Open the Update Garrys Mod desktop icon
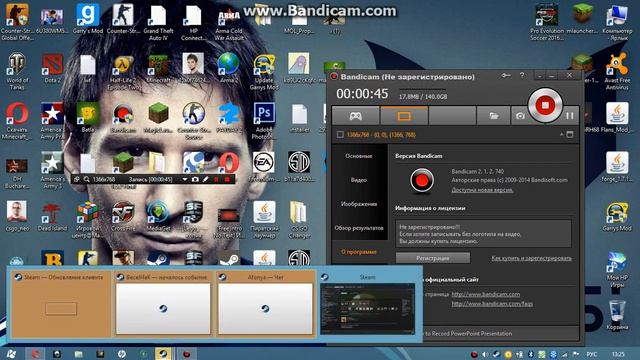The image size is (640, 360). (264, 71)
